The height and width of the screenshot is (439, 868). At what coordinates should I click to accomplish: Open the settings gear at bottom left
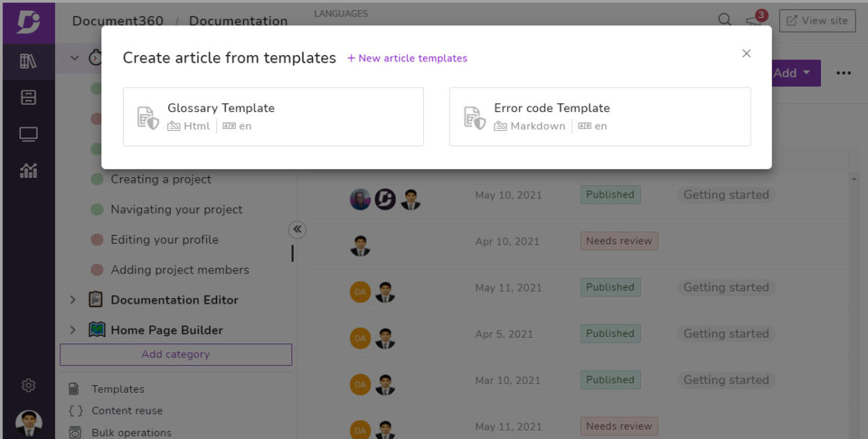(x=29, y=385)
